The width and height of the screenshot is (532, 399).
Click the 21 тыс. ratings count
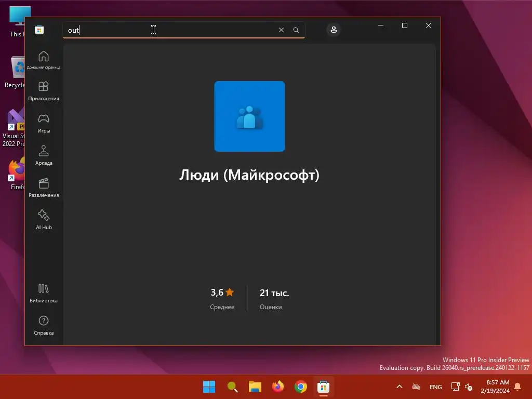point(274,293)
